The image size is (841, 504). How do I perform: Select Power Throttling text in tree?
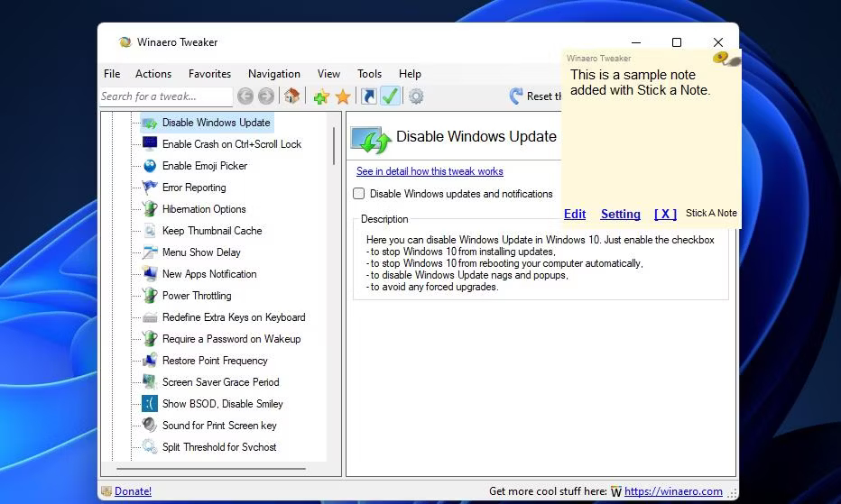click(197, 296)
